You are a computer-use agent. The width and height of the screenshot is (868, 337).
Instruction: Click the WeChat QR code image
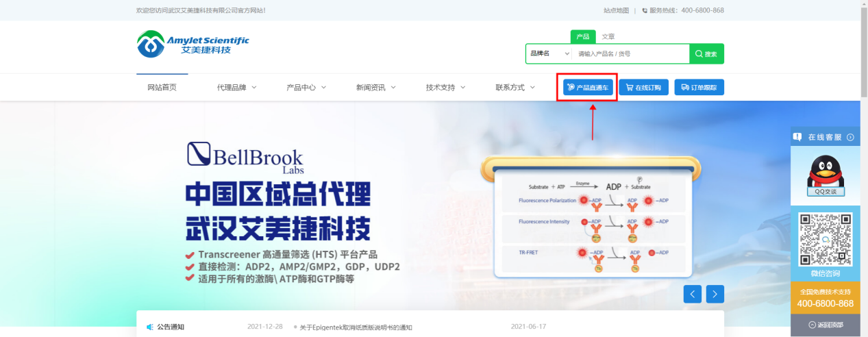pyautogui.click(x=826, y=238)
